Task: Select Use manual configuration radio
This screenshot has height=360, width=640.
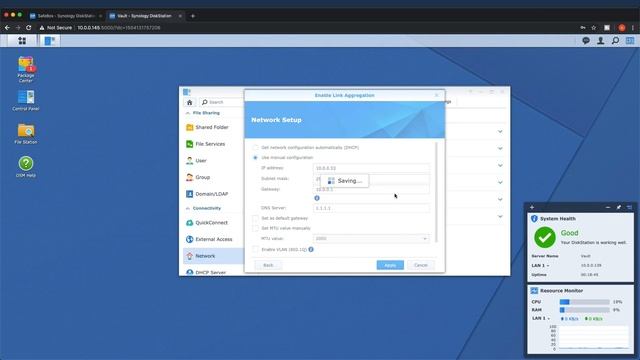Action: tap(256, 158)
